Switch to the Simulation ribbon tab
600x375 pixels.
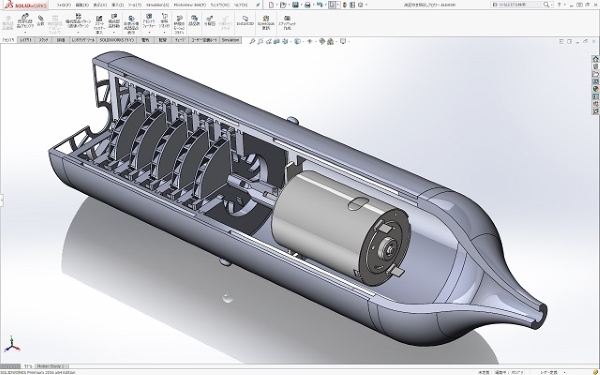point(230,40)
